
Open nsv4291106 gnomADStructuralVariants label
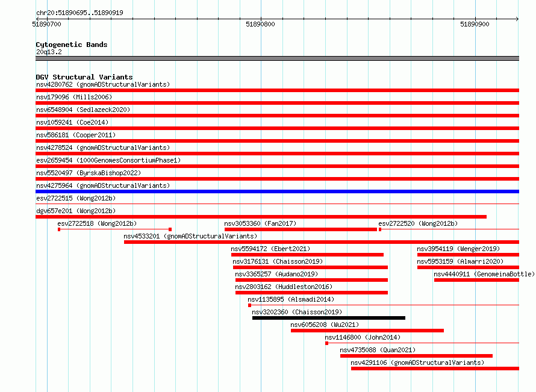pos(417,362)
